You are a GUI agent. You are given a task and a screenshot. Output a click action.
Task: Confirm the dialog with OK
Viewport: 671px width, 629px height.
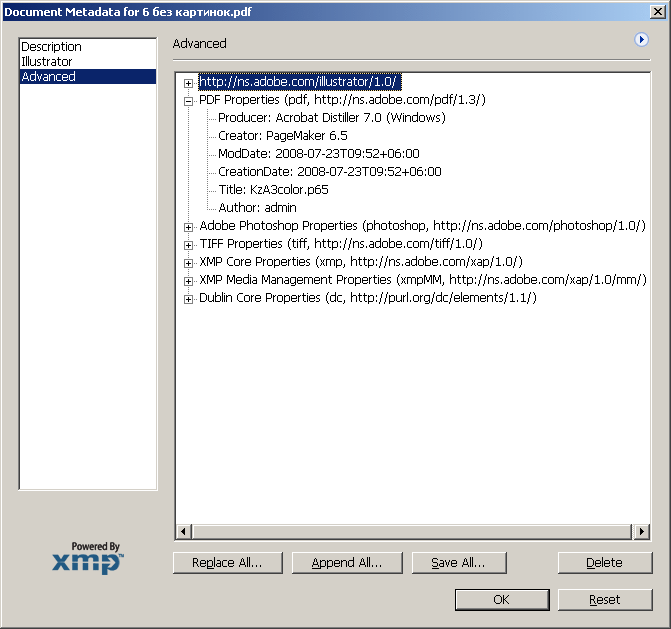point(502,599)
